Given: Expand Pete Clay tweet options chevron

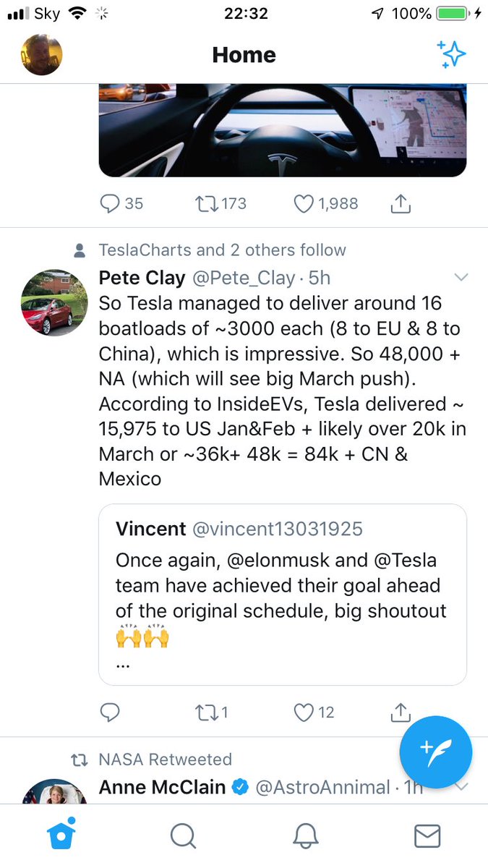Looking at the screenshot, I should (x=460, y=278).
